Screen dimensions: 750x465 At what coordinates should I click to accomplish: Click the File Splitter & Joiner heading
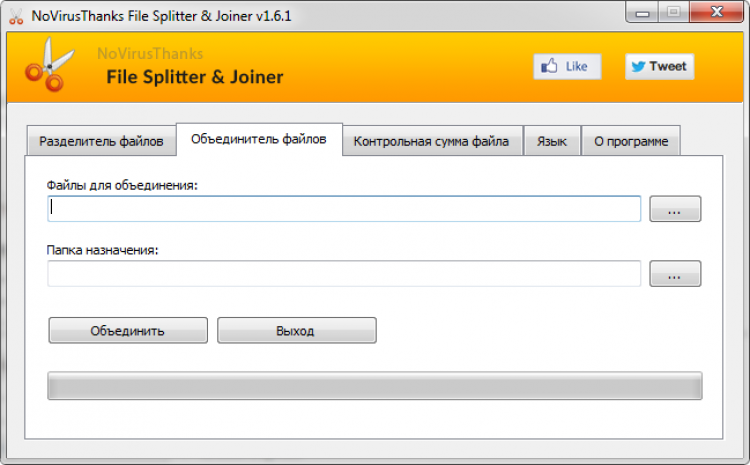(x=195, y=77)
